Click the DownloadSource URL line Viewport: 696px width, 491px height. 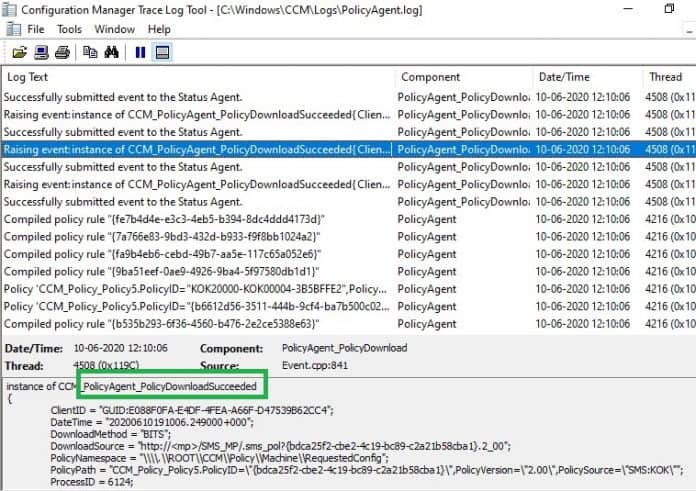(281, 446)
